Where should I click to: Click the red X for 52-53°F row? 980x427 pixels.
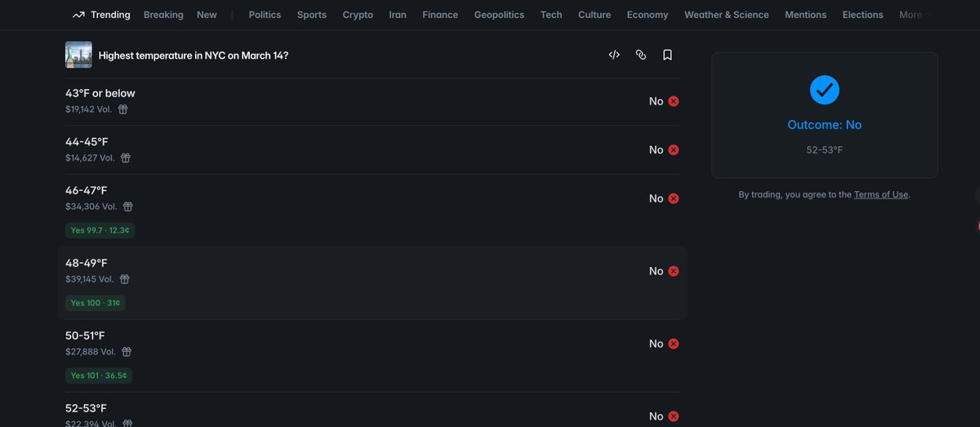[x=674, y=416]
